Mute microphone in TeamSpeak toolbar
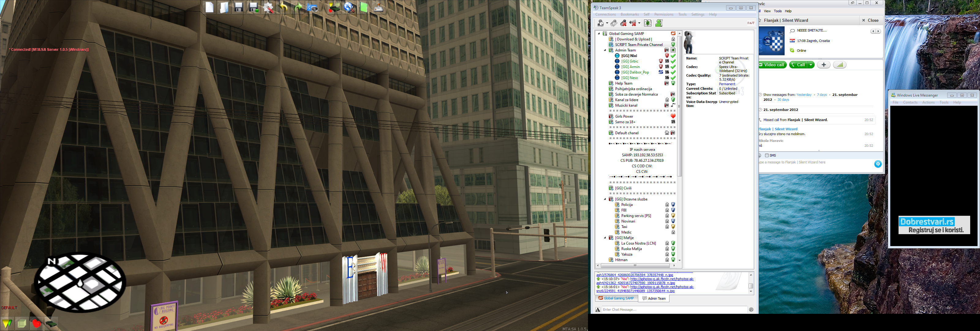Screen dimensions: 980x331 [623, 23]
